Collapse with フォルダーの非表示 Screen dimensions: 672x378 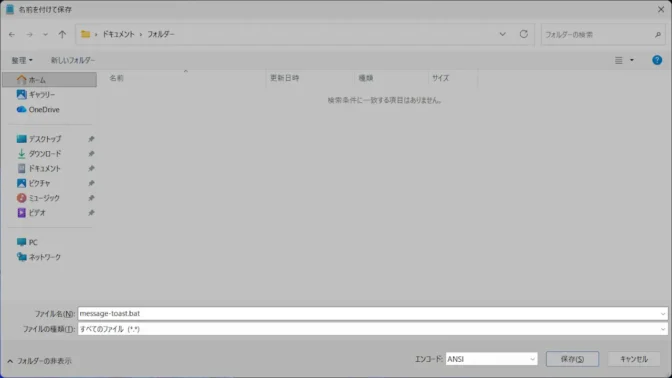[39, 361]
